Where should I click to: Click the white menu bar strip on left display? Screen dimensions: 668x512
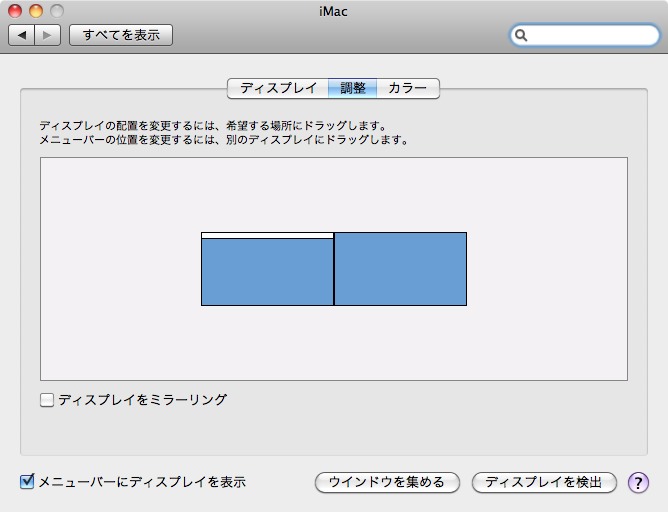click(268, 236)
